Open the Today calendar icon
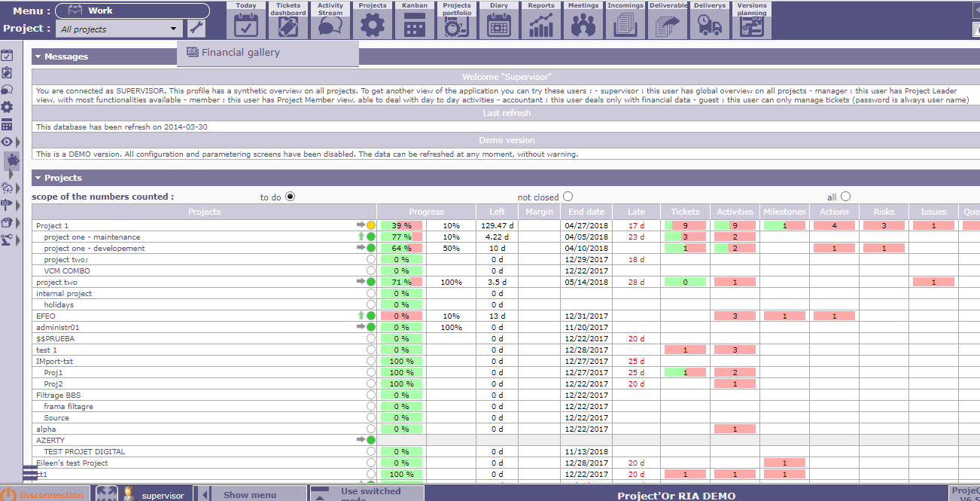The height and width of the screenshot is (501, 980). pyautogui.click(x=246, y=20)
